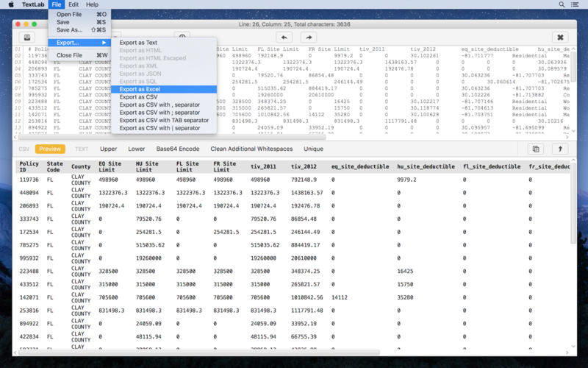Click the upward arrow icon button
Screen dimensions: 588x368
[560, 149]
